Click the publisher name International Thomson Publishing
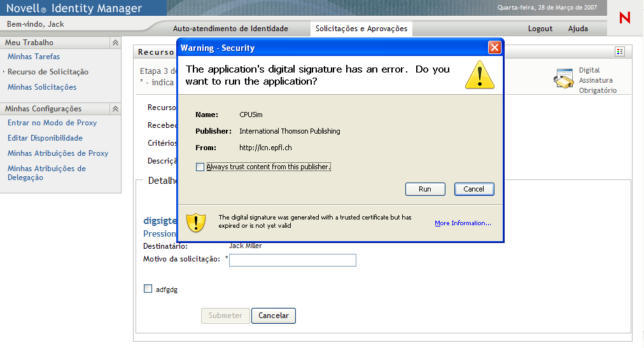644x348 pixels. click(290, 131)
